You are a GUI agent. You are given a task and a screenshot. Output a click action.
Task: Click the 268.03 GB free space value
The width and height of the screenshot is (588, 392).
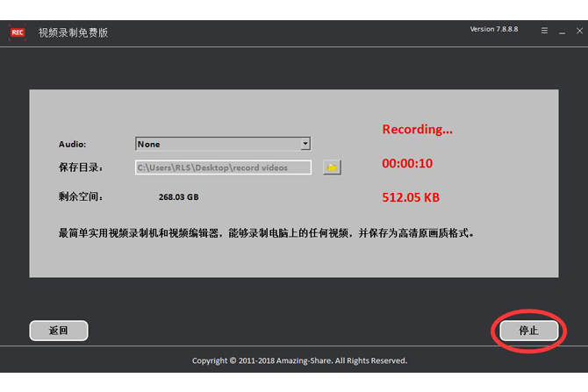[178, 197]
